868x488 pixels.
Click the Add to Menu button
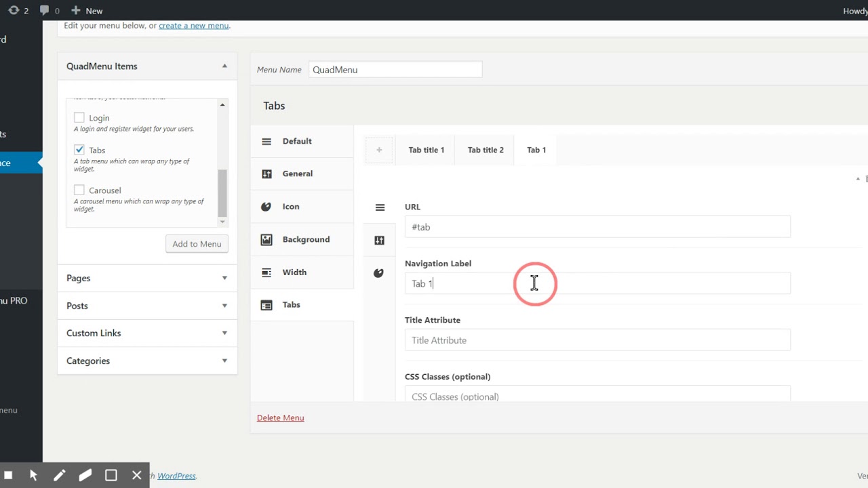[x=197, y=244]
